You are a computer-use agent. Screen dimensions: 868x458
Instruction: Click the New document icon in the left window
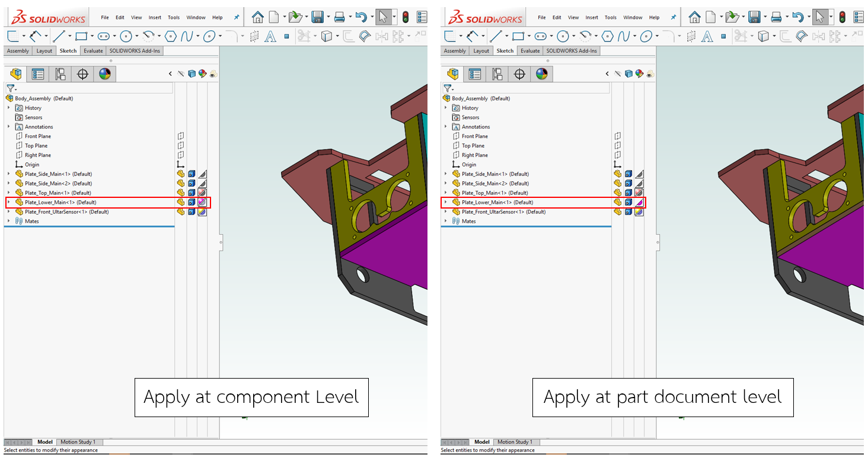[x=274, y=17]
